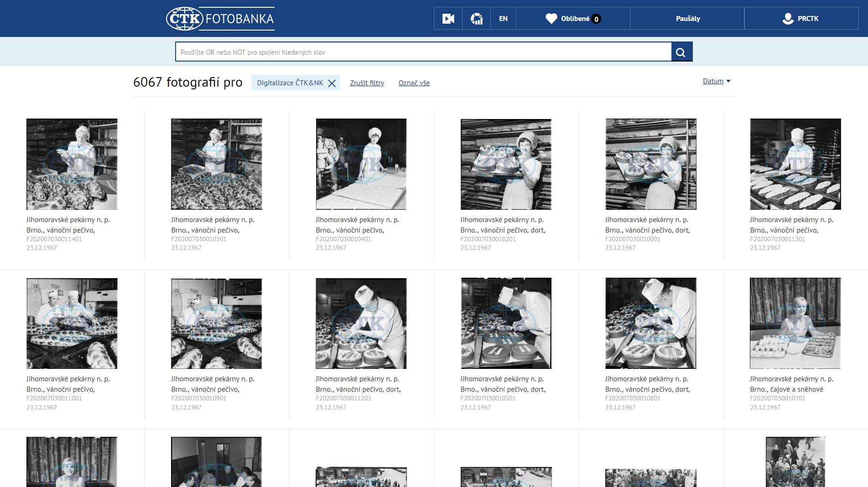Open the Datum sort dropdown

pyautogui.click(x=717, y=81)
